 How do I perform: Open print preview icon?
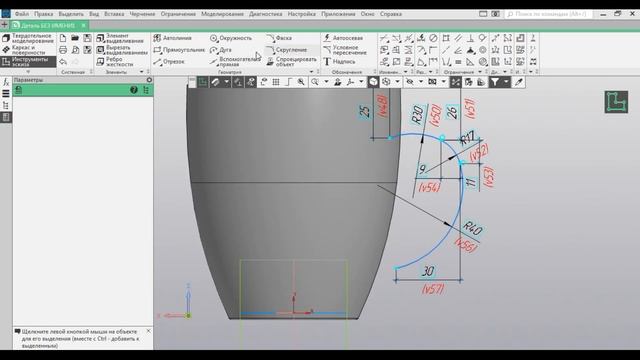(75, 50)
